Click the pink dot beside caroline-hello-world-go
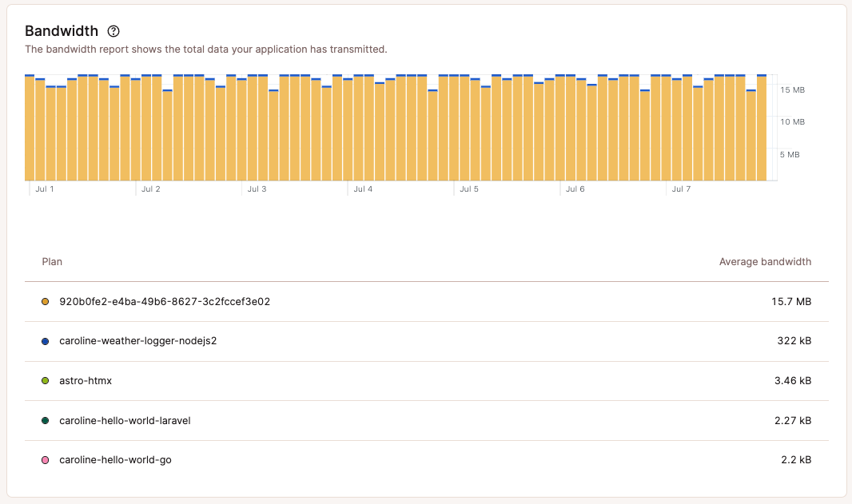The width and height of the screenshot is (852, 504). 46,459
